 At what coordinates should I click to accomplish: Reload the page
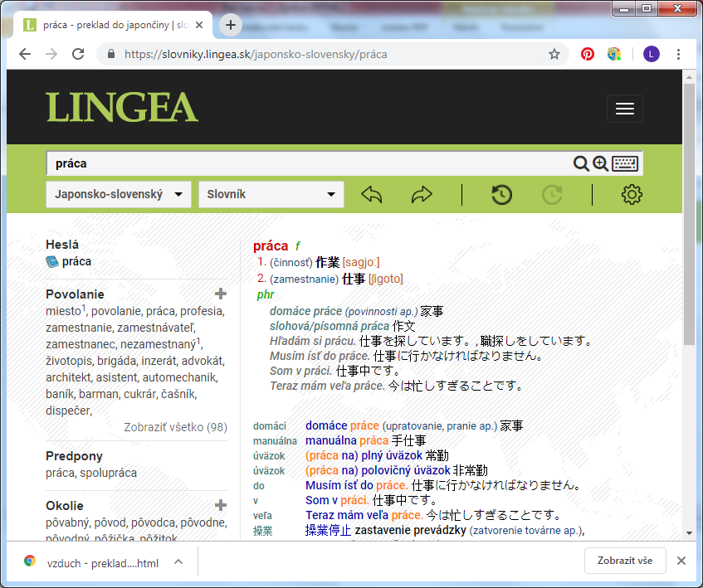(78, 54)
